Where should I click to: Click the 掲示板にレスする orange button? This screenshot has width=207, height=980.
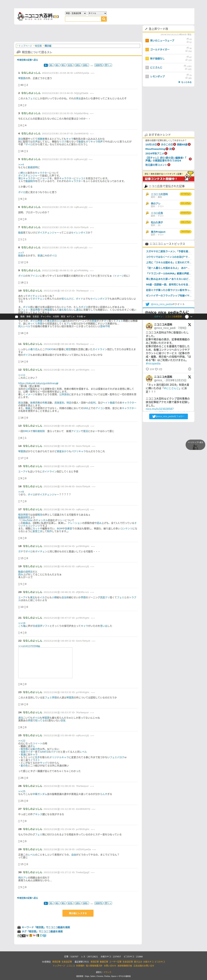point(78,913)
